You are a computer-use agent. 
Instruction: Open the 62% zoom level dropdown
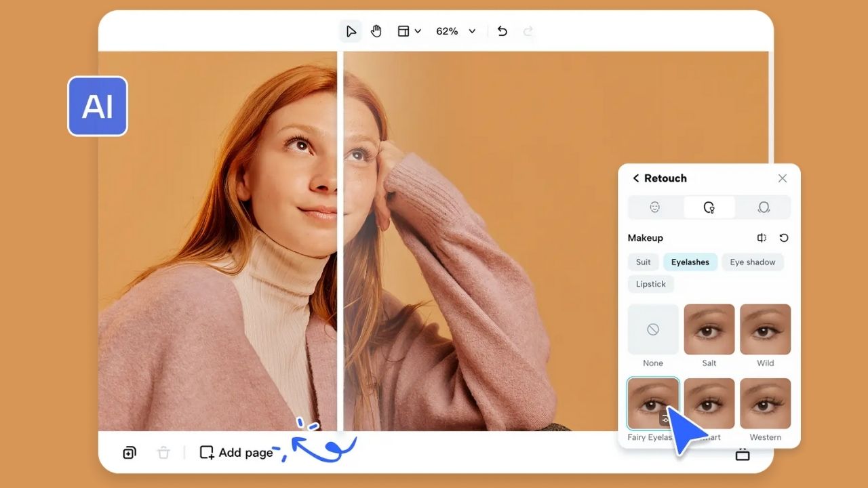(x=456, y=30)
